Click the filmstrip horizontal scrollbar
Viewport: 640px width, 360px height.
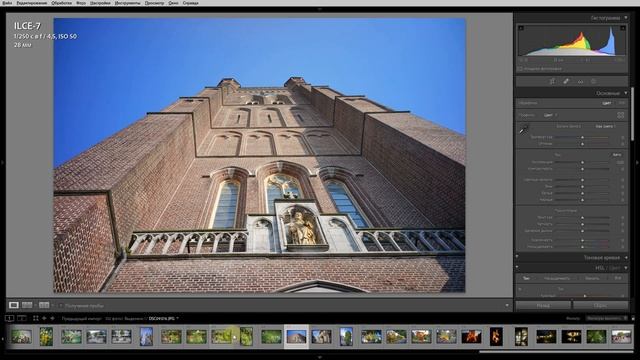[557, 351]
